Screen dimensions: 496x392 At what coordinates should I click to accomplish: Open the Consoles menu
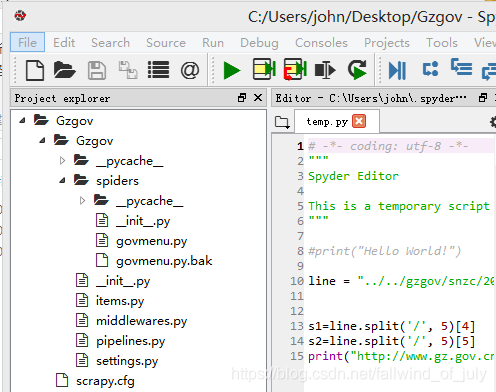pyautogui.click(x=321, y=42)
